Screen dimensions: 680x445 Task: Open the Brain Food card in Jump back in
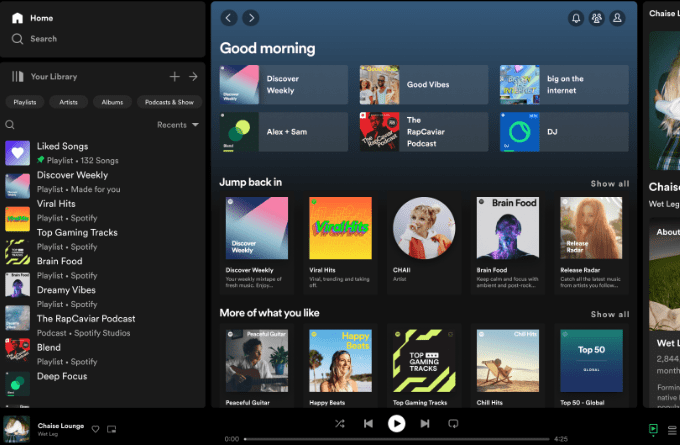pyautogui.click(x=508, y=243)
